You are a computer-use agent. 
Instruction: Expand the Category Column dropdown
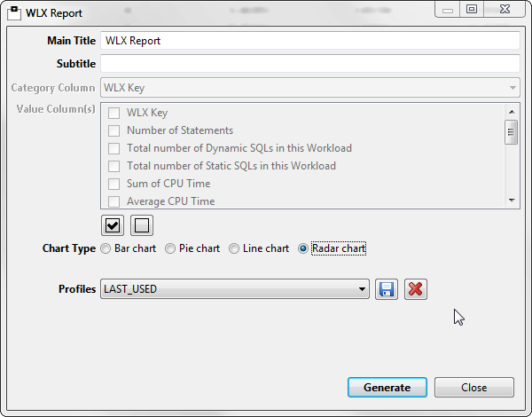point(512,88)
